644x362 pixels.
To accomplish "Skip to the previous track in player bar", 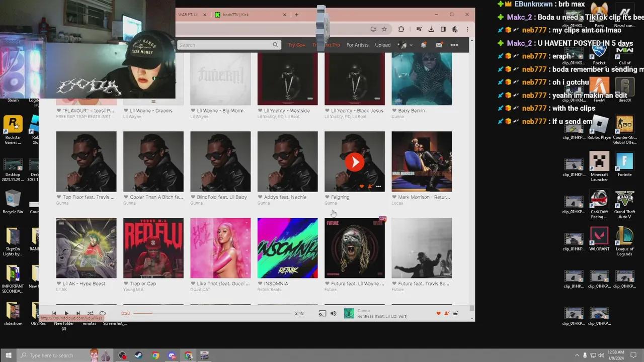I will pos(54,313).
